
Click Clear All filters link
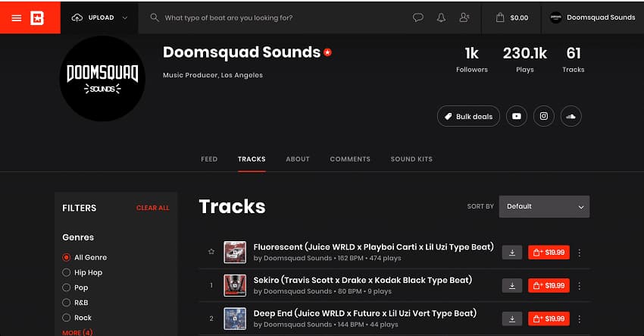point(153,208)
